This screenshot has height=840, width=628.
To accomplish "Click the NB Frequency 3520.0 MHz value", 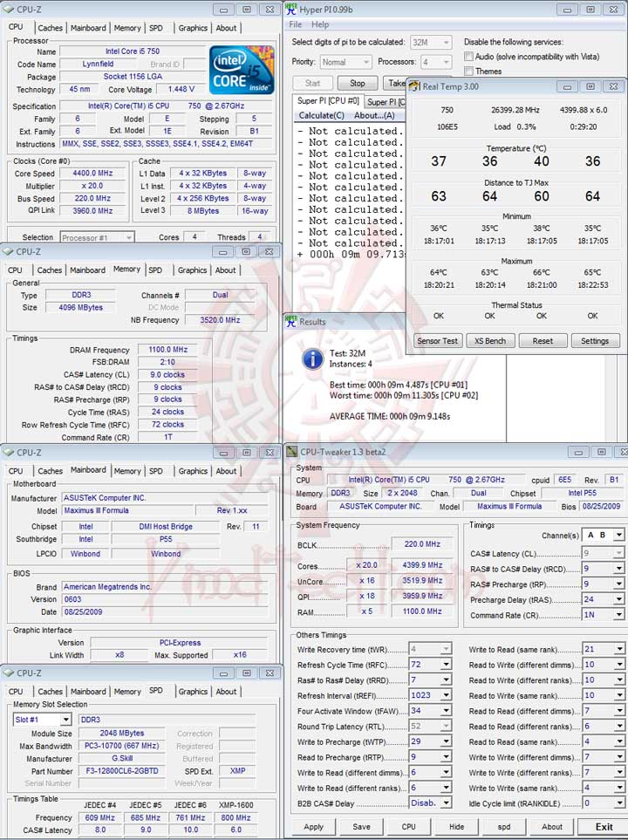I will 220,320.
